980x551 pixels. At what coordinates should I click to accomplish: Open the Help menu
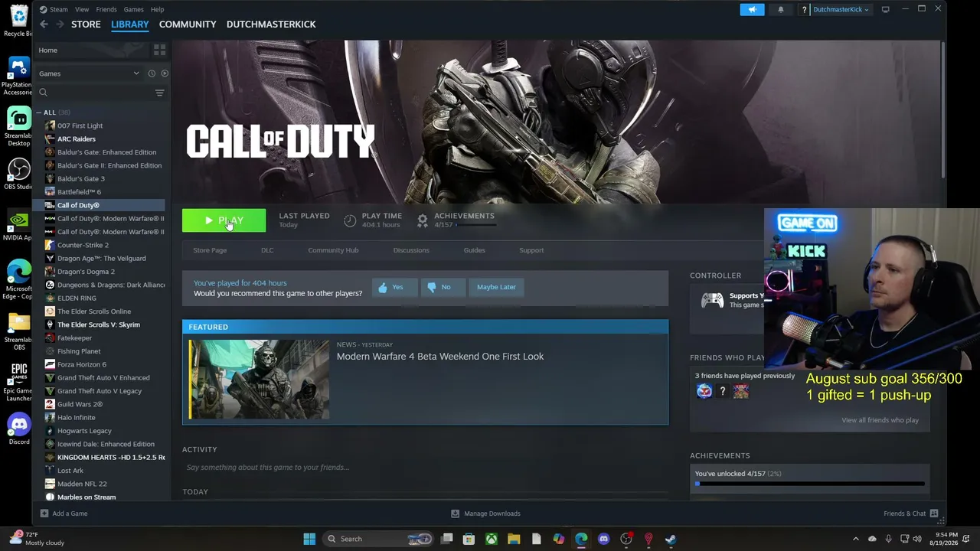point(157,9)
